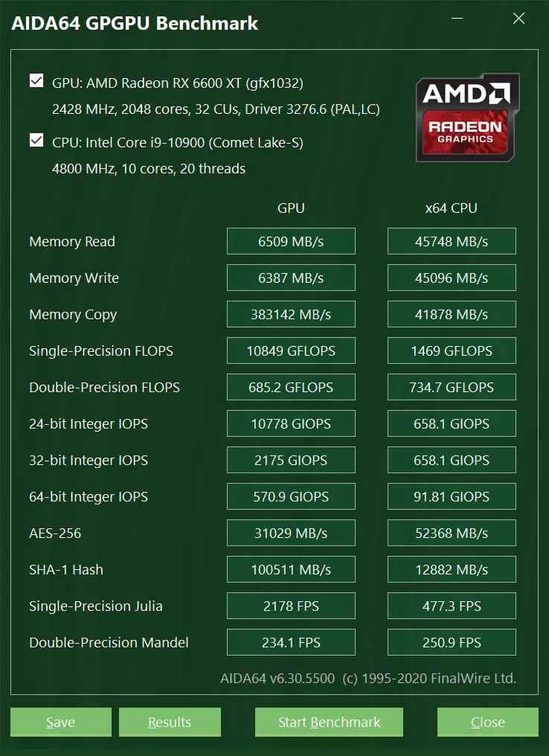Close window with the X icon
549x756 pixels.
click(x=518, y=19)
